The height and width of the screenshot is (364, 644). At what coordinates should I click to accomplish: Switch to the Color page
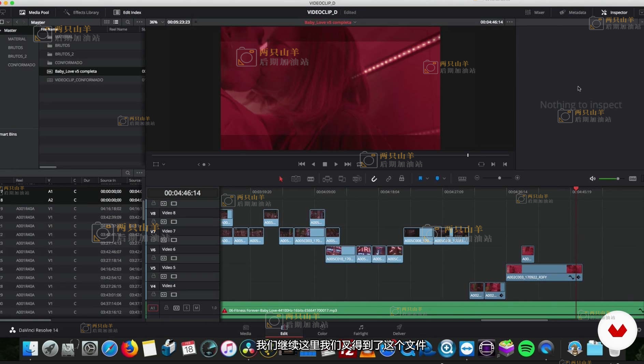click(x=322, y=330)
